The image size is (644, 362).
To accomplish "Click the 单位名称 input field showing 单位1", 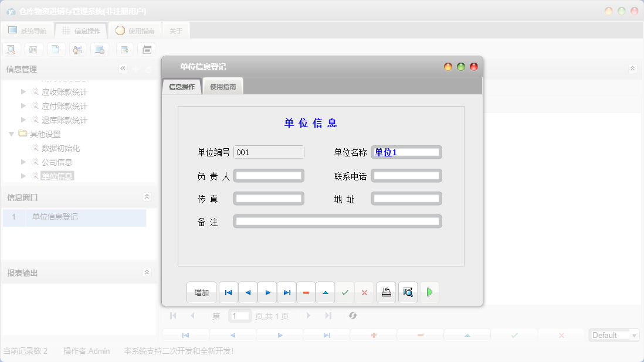I will point(406,152).
